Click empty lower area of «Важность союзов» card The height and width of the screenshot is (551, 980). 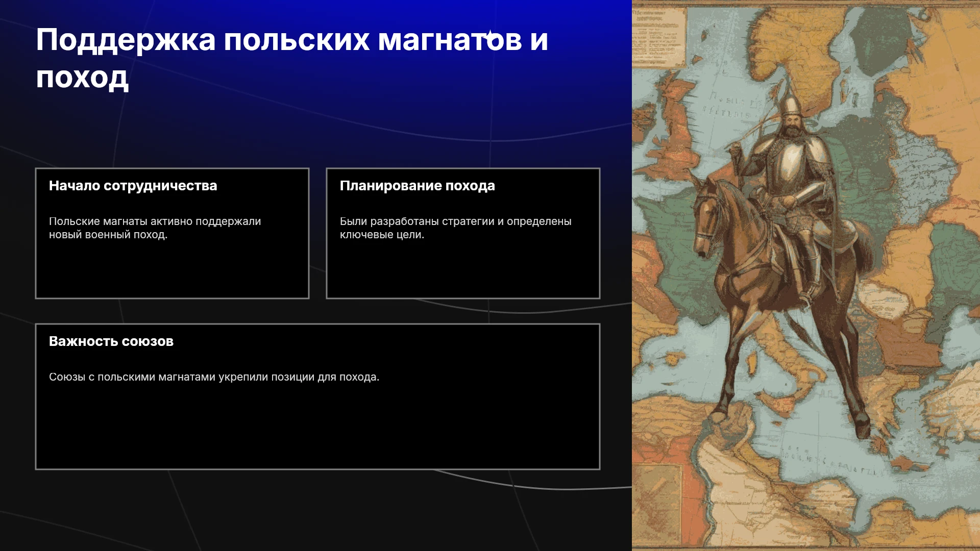[x=317, y=429]
